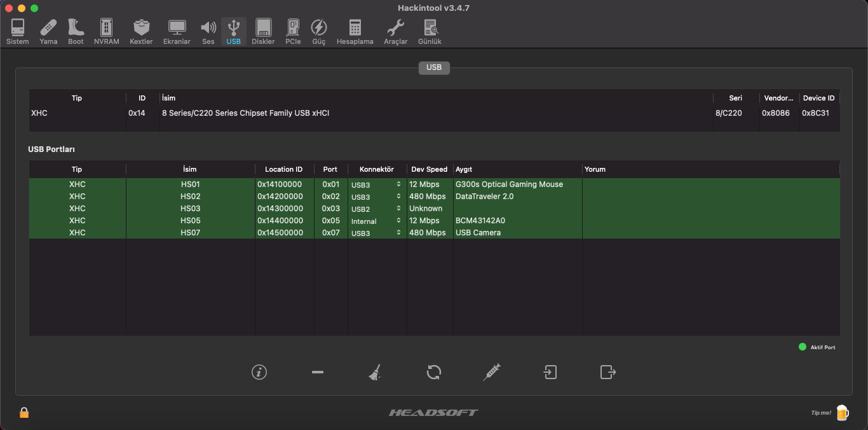The image size is (868, 430).
Task: Open the Araçlar tools section
Action: tap(396, 32)
